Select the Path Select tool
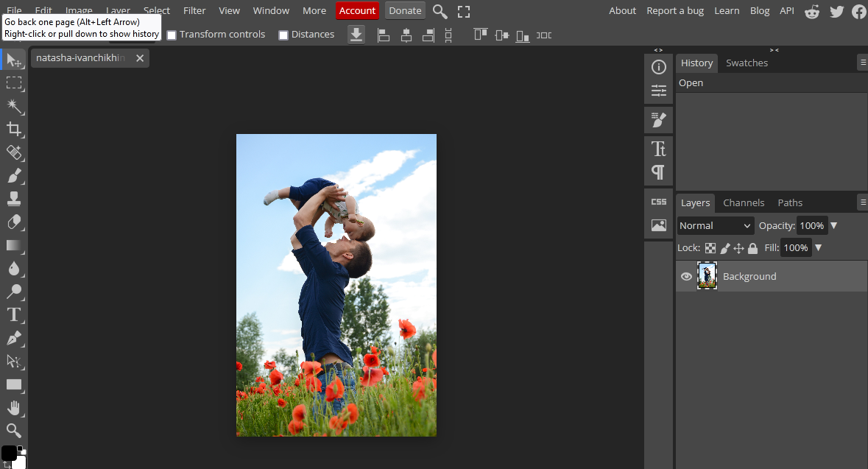The width and height of the screenshot is (868, 469). [x=14, y=362]
